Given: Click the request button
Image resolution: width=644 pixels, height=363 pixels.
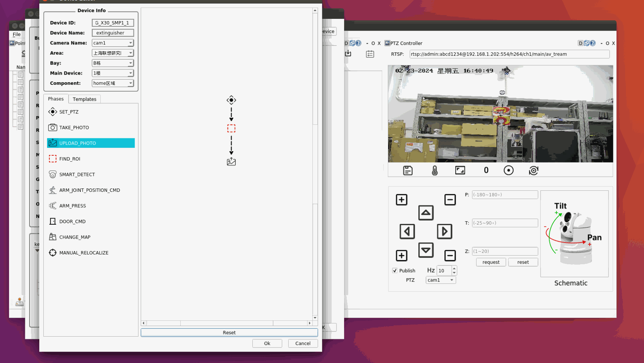Looking at the screenshot, I should (490, 262).
